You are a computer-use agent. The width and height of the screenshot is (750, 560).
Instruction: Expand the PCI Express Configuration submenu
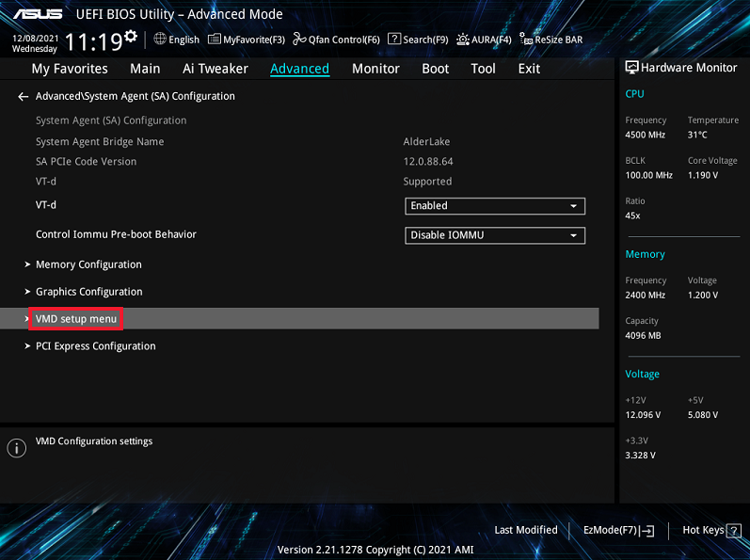pos(95,346)
